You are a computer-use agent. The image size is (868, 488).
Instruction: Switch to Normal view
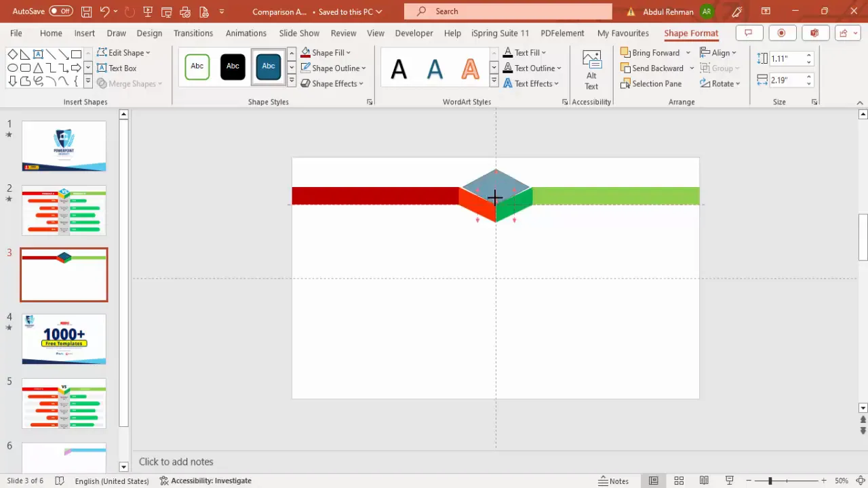click(653, 481)
